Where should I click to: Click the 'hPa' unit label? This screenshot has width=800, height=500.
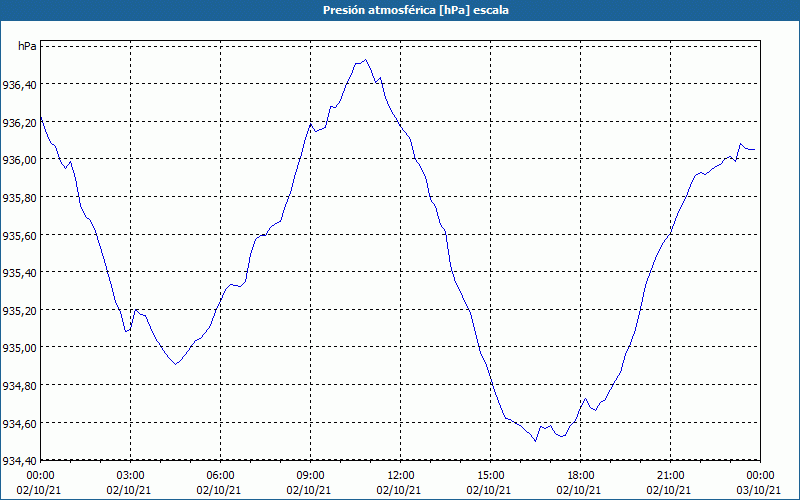coord(27,46)
